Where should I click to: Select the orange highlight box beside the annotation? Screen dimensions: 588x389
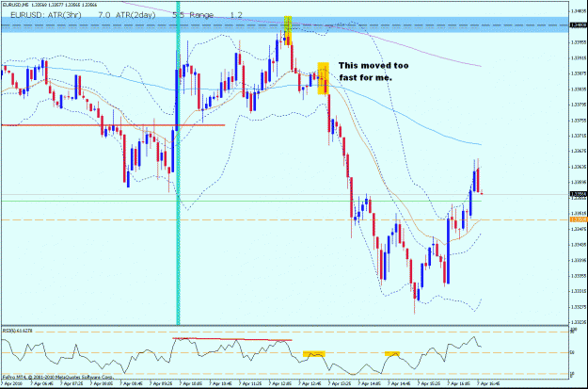point(323,78)
